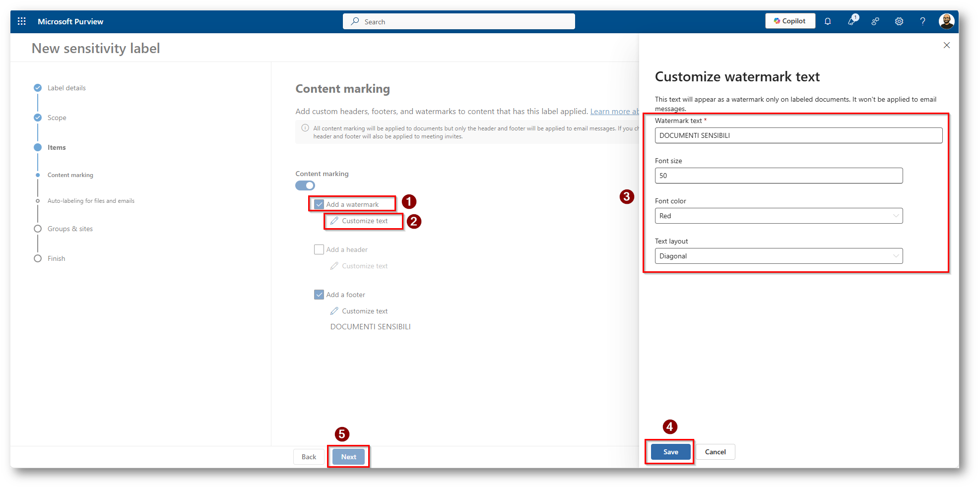Click the Microsoft Purview title

tap(70, 21)
